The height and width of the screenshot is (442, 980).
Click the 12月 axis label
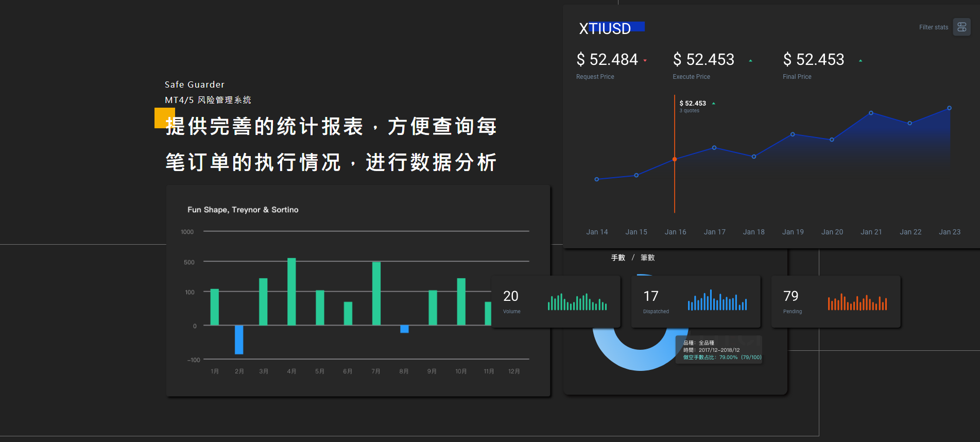click(x=514, y=371)
